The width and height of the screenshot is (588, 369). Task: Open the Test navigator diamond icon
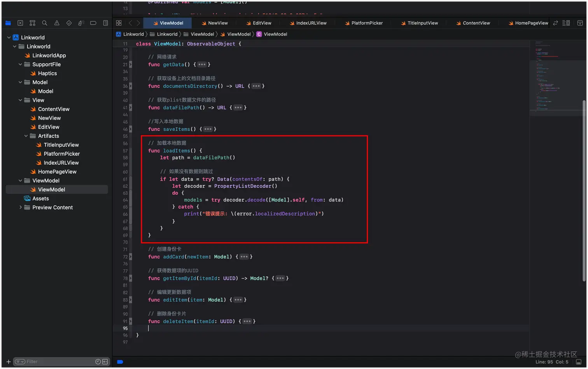point(69,23)
